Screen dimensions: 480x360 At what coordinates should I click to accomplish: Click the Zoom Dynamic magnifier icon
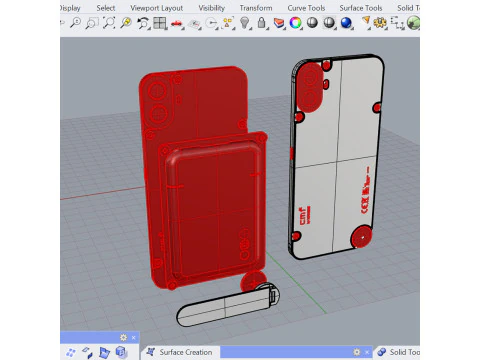(76, 23)
